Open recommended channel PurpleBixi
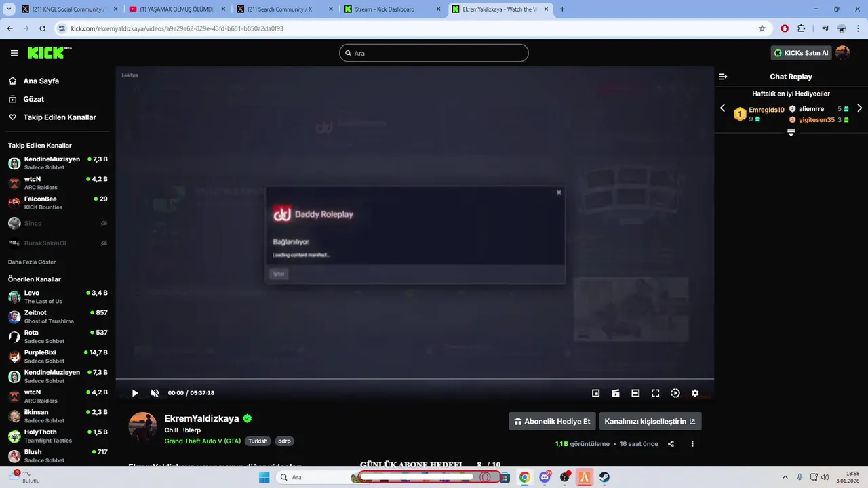Viewport: 868px width, 488px height. click(x=58, y=357)
